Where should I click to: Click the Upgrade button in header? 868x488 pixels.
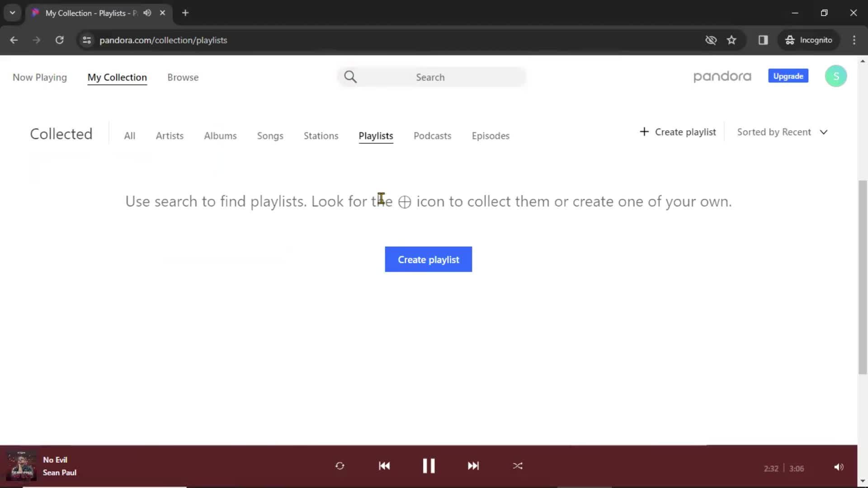(x=788, y=76)
